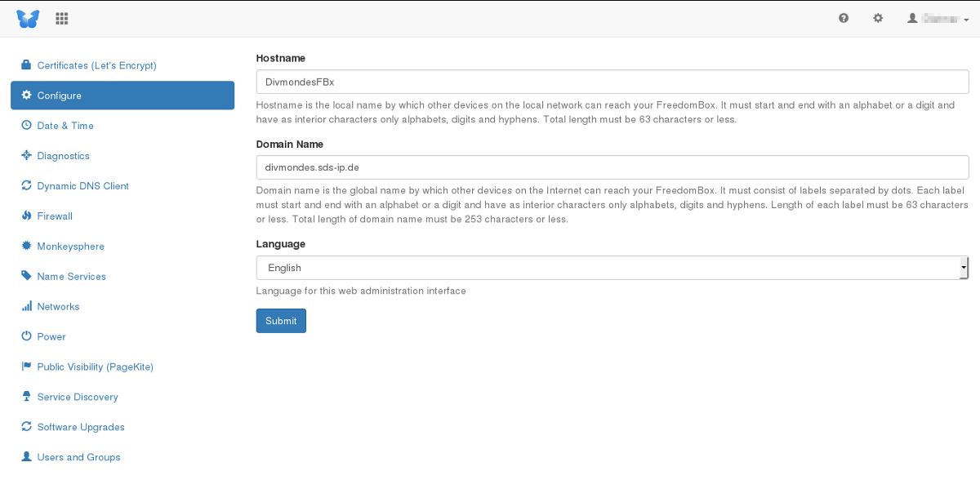Screen dimensions: 980x480
Task: Open Dynamic DNS Client page
Action: 82,186
